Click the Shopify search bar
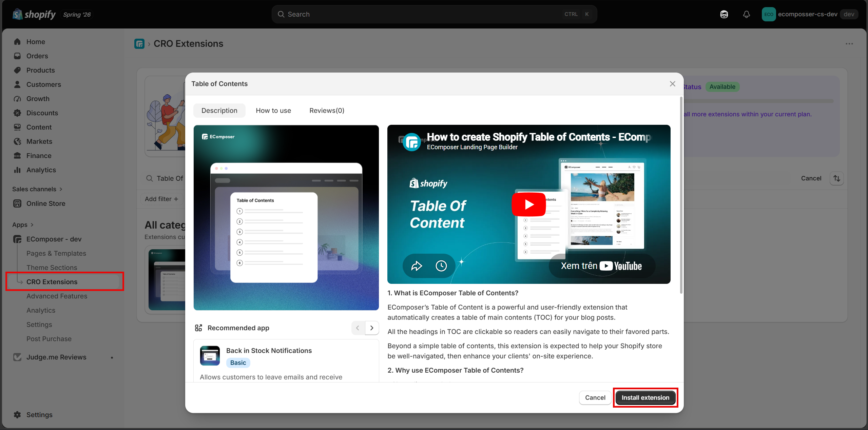 coord(434,14)
